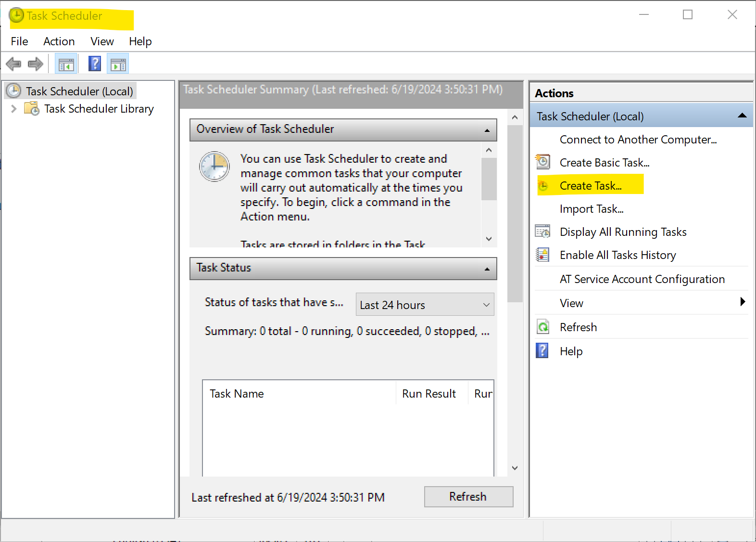Click the Refresh button at bottom of summary
The height and width of the screenshot is (542, 756).
coord(468,496)
